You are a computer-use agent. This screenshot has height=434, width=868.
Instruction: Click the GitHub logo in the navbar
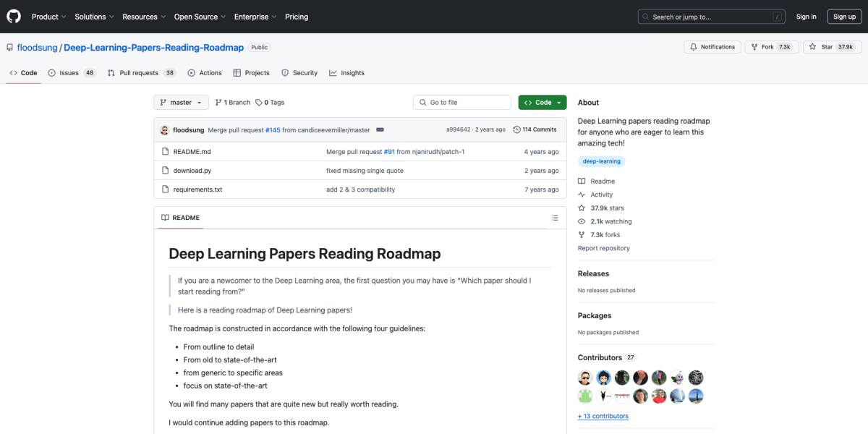(13, 16)
